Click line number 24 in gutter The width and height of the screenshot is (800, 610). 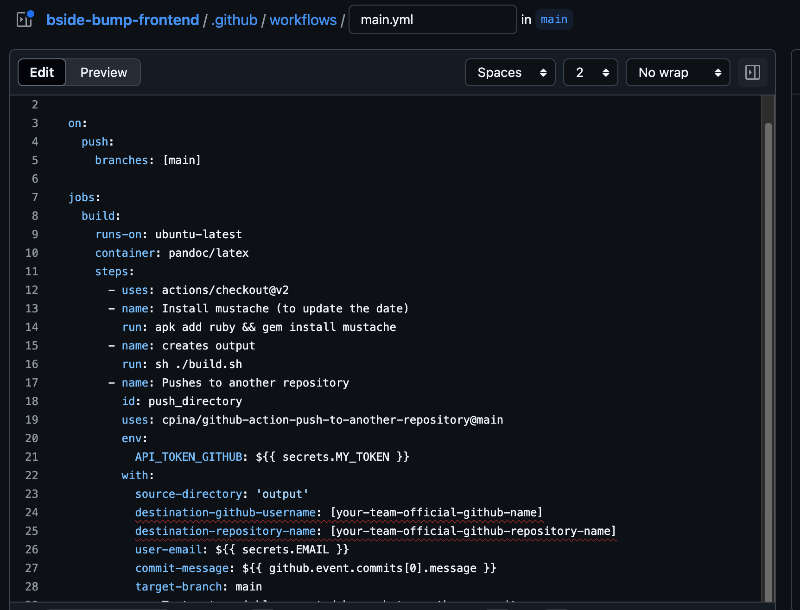point(32,513)
